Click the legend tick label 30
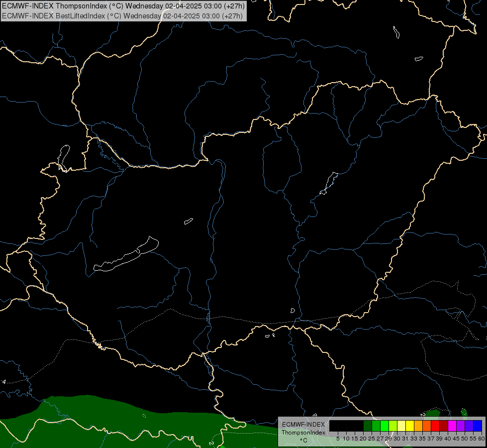 point(397,439)
